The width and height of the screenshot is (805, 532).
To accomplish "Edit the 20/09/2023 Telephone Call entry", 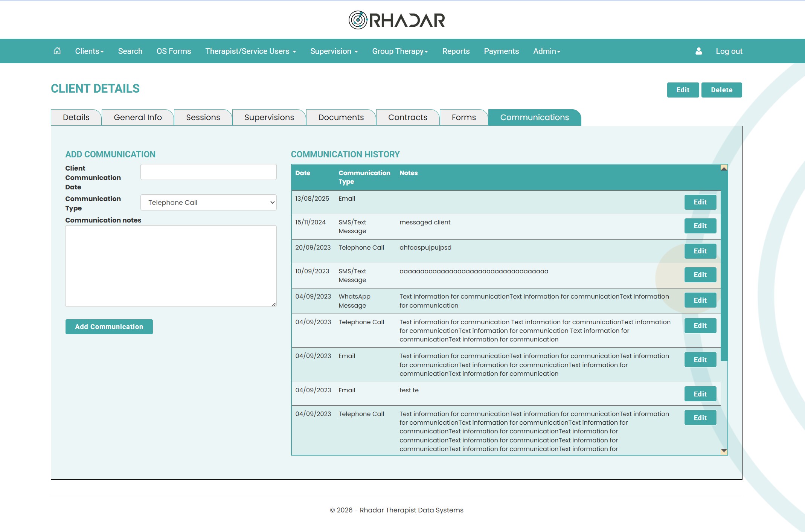I will pos(700,251).
